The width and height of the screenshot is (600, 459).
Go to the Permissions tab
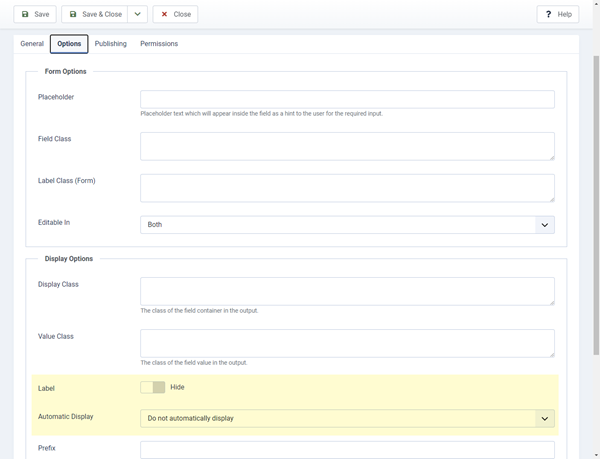click(159, 44)
